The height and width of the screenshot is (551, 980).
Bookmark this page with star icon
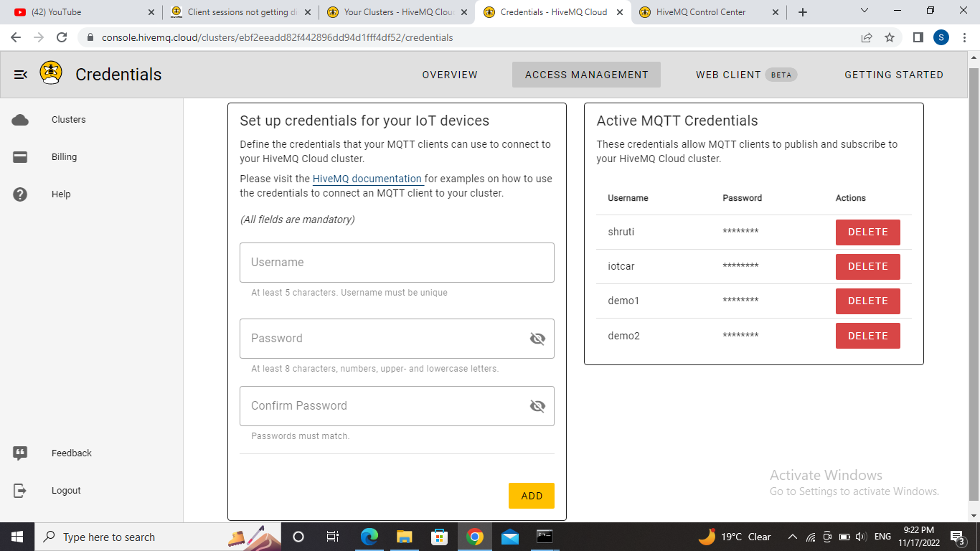pyautogui.click(x=890, y=37)
